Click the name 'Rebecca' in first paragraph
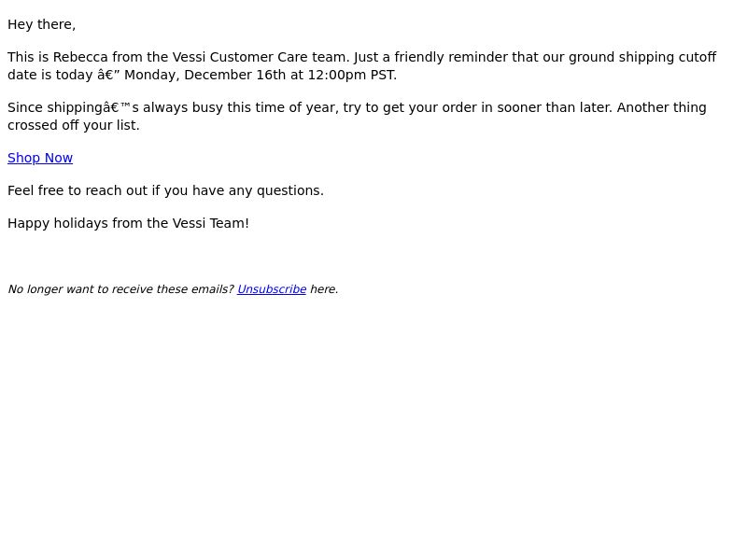Viewport: 747px width, 560px height. [80, 57]
